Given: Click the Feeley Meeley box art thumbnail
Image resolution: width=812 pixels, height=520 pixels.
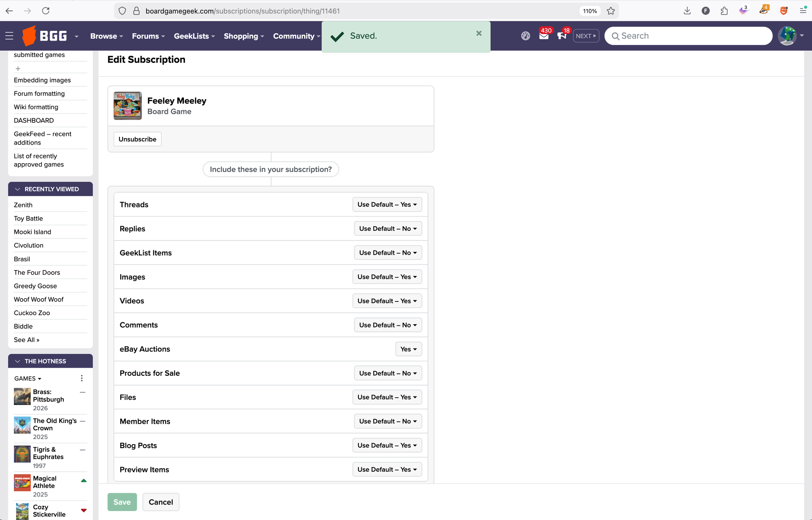Looking at the screenshot, I should tap(127, 106).
